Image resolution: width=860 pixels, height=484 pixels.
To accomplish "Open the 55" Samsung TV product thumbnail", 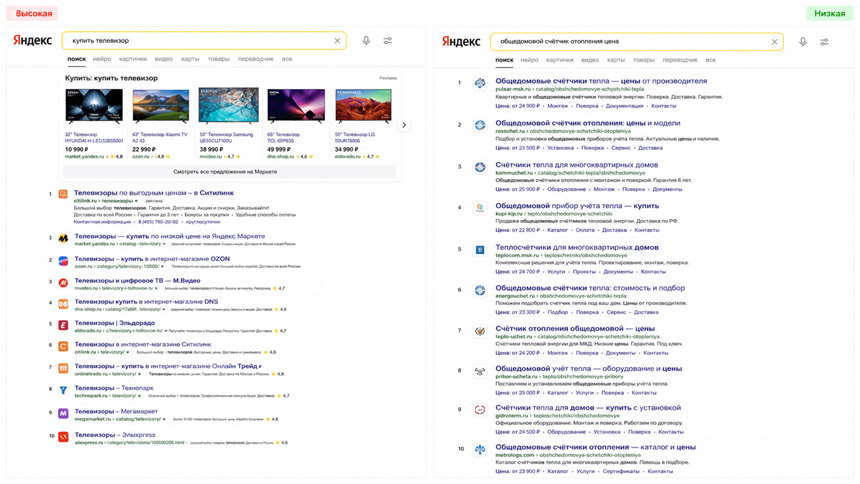I will pyautogui.click(x=229, y=105).
